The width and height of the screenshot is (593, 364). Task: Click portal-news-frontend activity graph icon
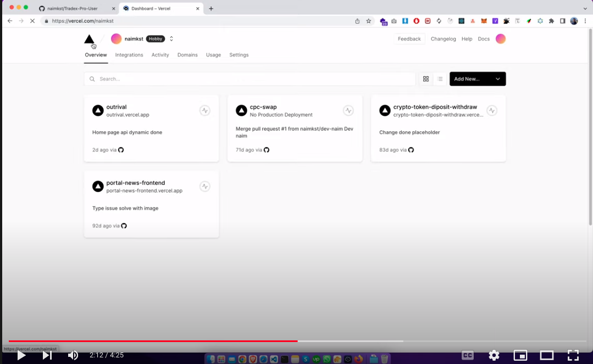[x=204, y=186]
